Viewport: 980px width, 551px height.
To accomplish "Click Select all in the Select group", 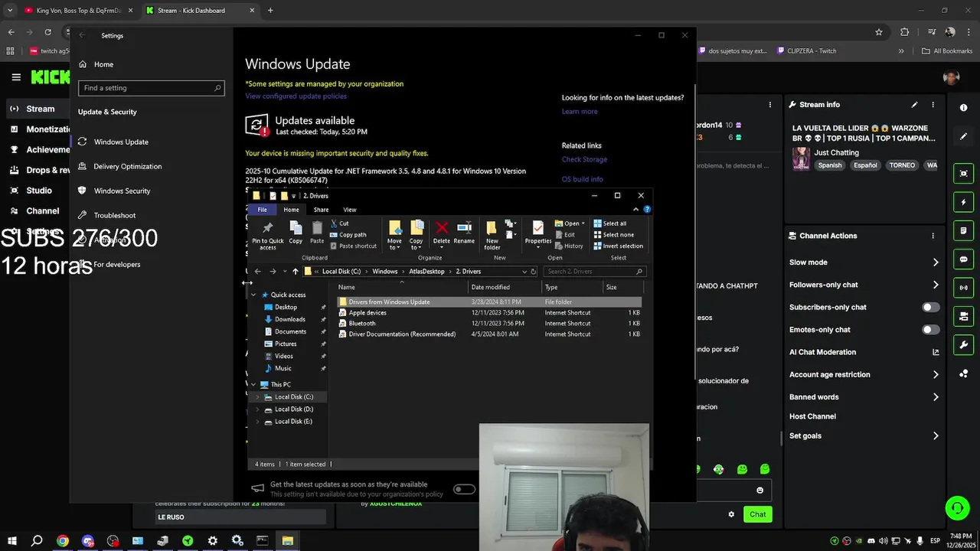I will pyautogui.click(x=609, y=223).
